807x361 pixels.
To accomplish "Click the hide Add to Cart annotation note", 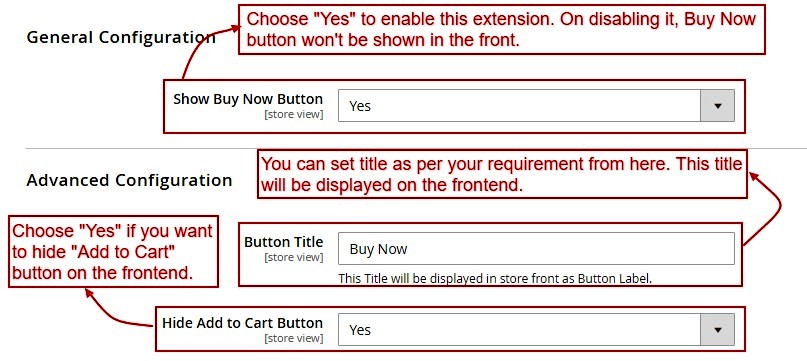I will 113,252.
